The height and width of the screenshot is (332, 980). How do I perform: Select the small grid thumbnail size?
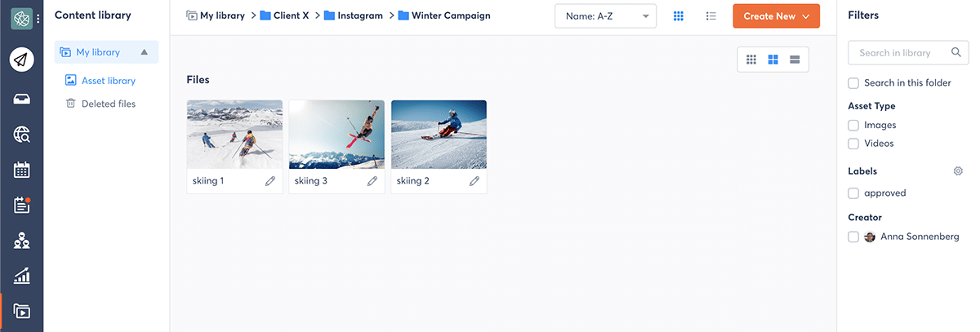point(751,60)
